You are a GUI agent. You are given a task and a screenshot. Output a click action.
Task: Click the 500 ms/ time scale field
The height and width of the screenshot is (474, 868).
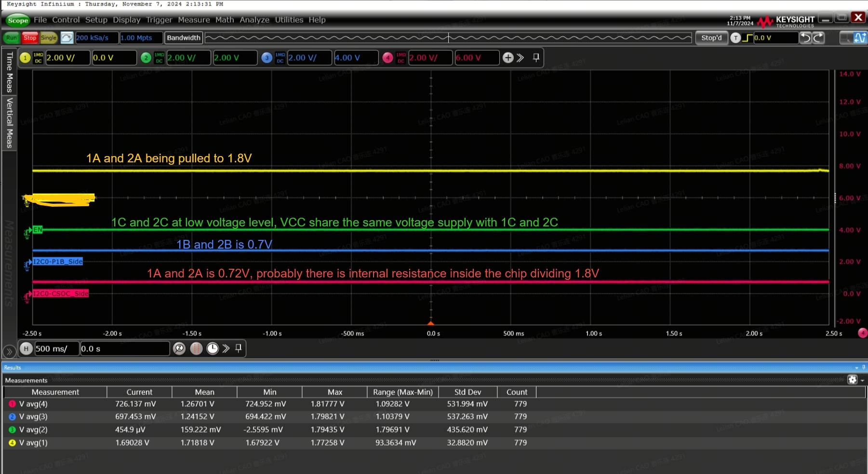pyautogui.click(x=56, y=348)
